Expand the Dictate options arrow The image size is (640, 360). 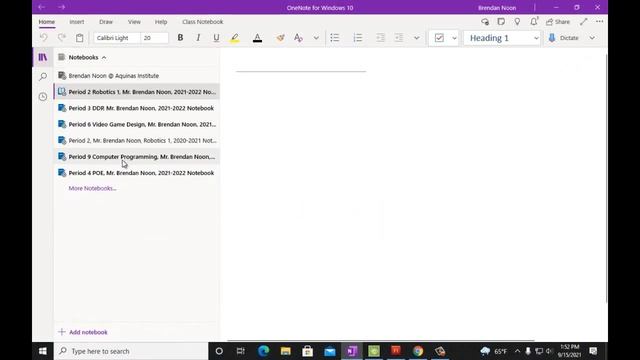pyautogui.click(x=592, y=38)
